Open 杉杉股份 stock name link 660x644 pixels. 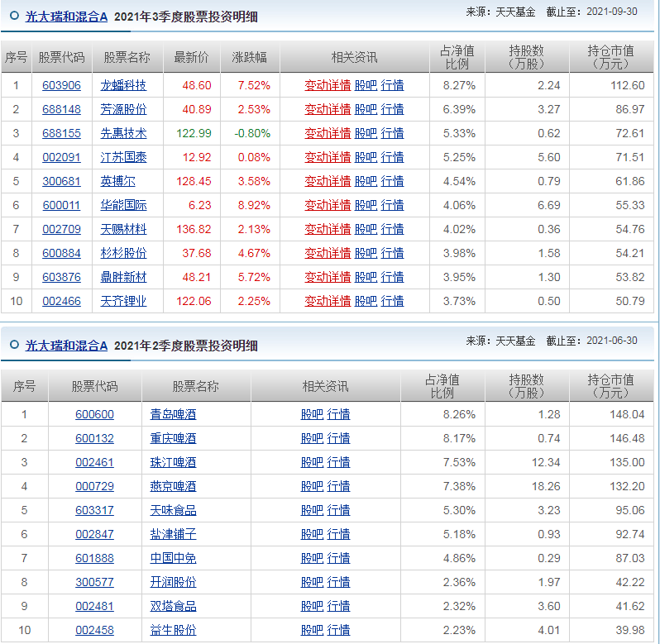pyautogui.click(x=123, y=253)
